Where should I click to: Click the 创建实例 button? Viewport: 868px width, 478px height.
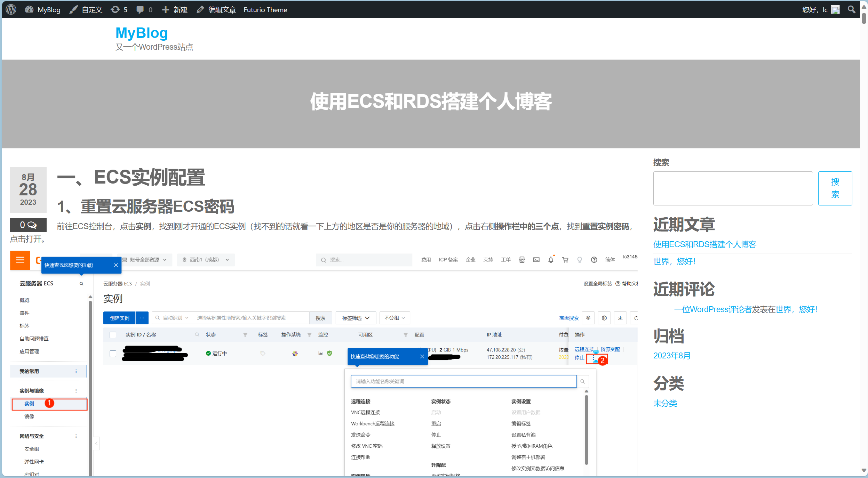coord(119,318)
